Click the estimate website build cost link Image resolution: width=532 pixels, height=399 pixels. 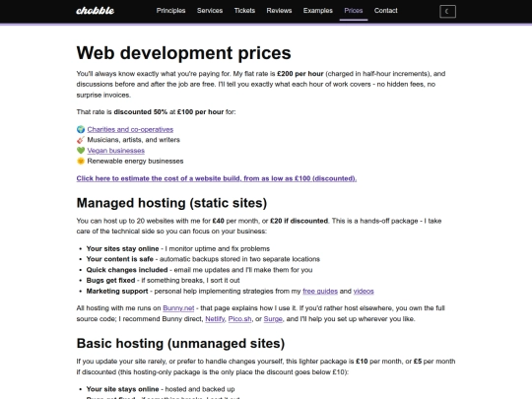pos(217,178)
